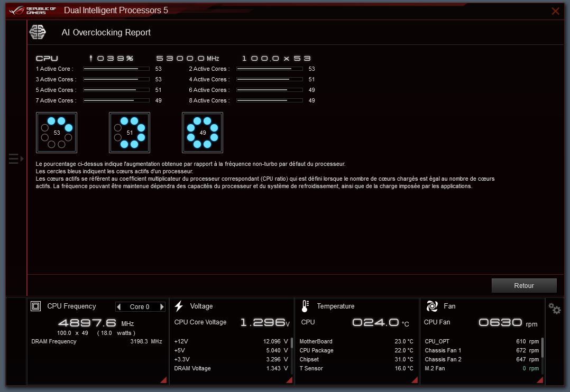Image resolution: width=570 pixels, height=392 pixels.
Task: Click the Voltage lightning bolt icon
Action: coord(179,306)
